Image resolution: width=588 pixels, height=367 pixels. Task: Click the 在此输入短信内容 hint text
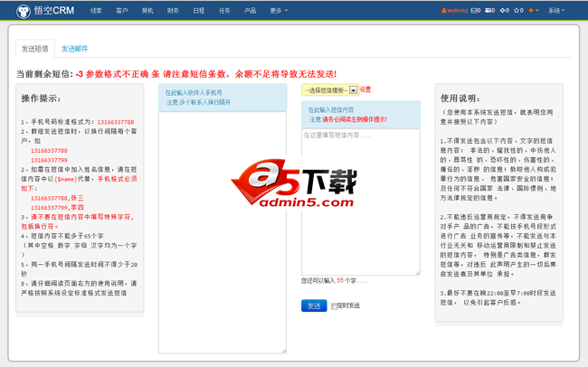tap(331, 110)
